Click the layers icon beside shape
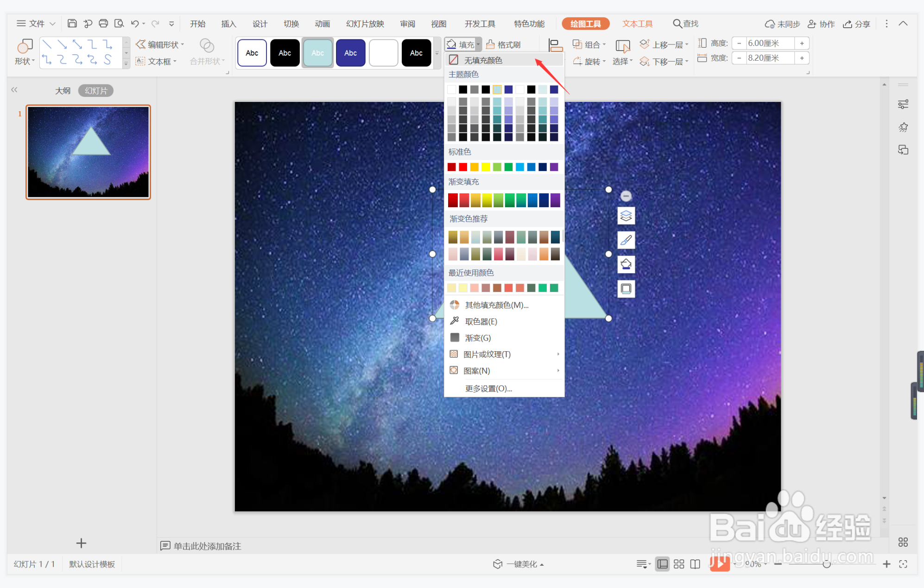The width and height of the screenshot is (924, 588). click(626, 216)
